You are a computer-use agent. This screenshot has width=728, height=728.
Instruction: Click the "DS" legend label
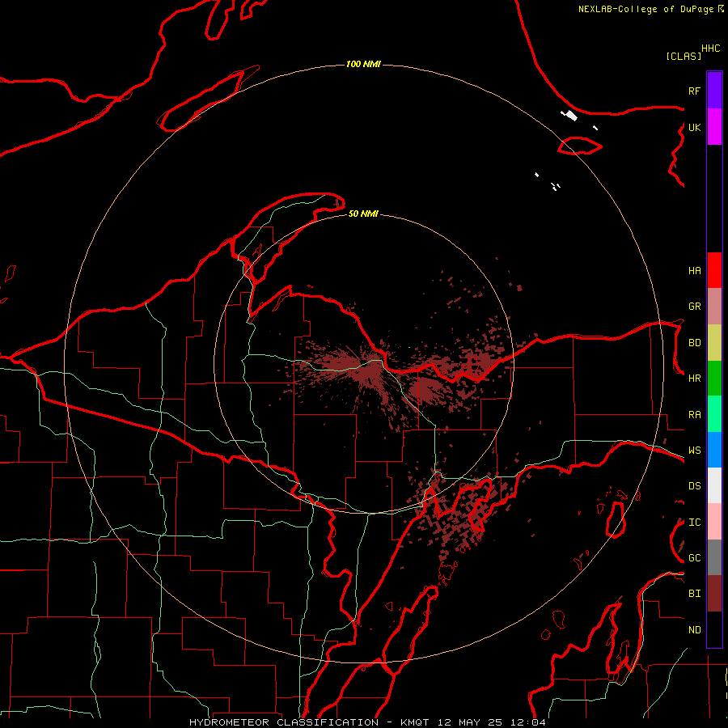(x=694, y=486)
